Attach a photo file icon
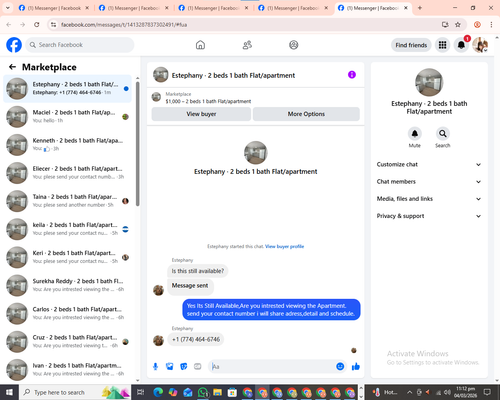500x400 pixels. point(170,367)
